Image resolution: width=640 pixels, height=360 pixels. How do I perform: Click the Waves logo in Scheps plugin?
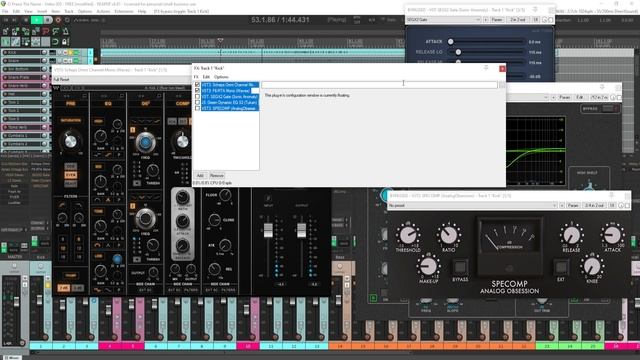pos(56,87)
